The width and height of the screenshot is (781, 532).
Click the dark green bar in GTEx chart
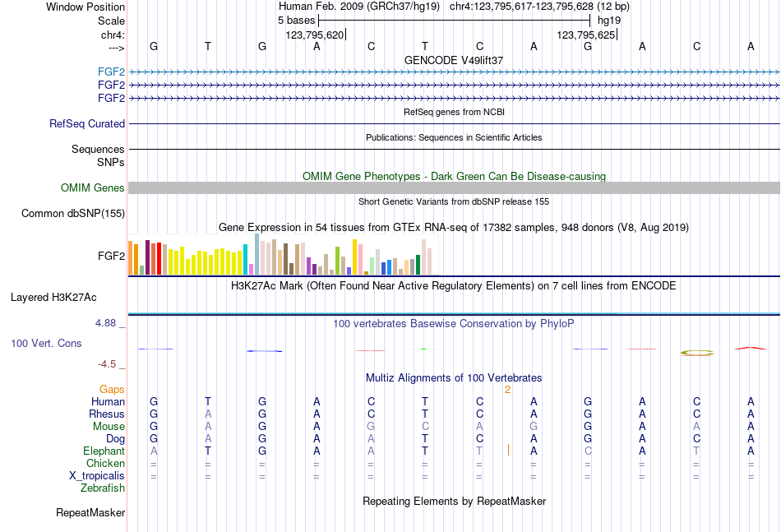pos(418,265)
